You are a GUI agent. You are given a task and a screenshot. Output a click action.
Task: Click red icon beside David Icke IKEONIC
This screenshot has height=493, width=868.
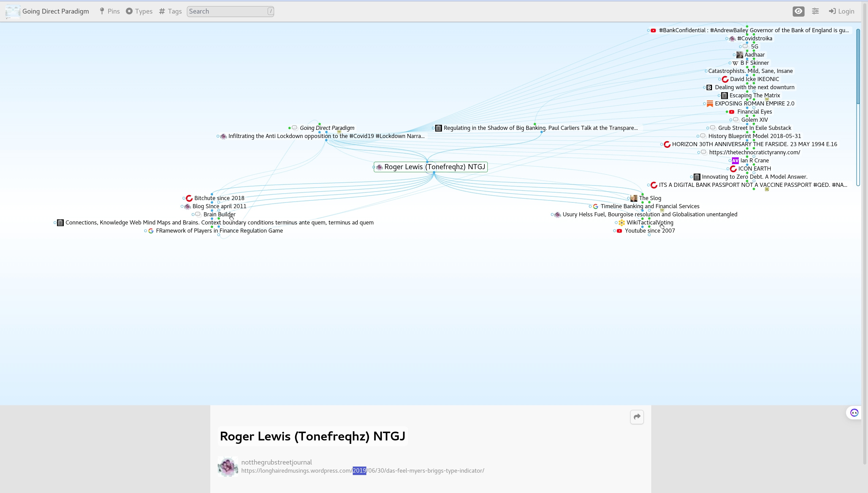tap(725, 79)
